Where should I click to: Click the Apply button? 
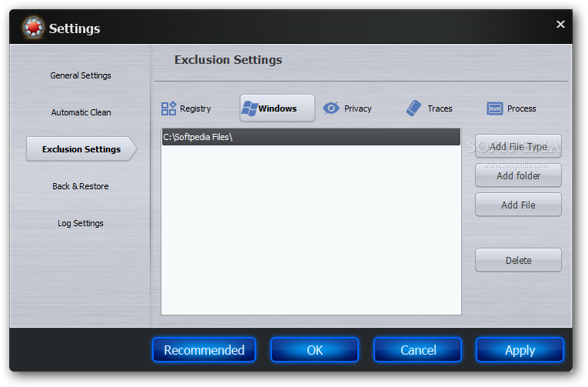(520, 350)
